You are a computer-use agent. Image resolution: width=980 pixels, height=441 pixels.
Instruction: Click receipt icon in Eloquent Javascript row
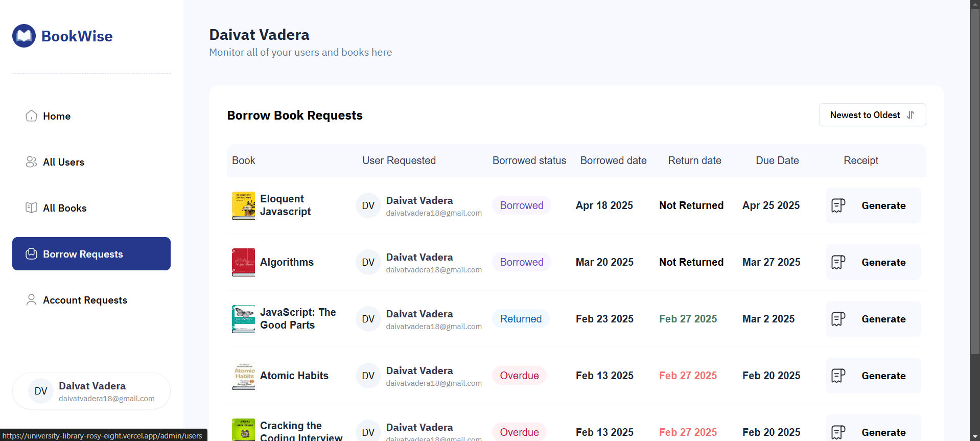[838, 205]
